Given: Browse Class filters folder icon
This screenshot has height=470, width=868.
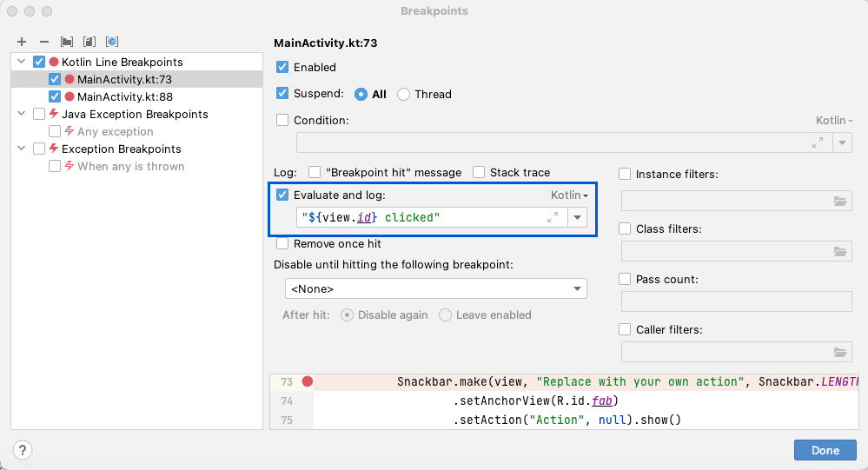Looking at the screenshot, I should 840,251.
